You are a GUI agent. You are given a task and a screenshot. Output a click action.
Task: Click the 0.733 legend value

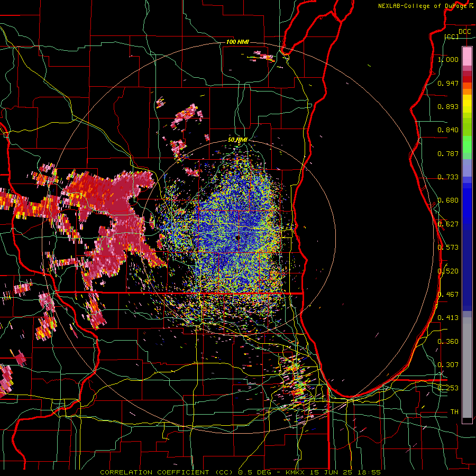(x=448, y=177)
